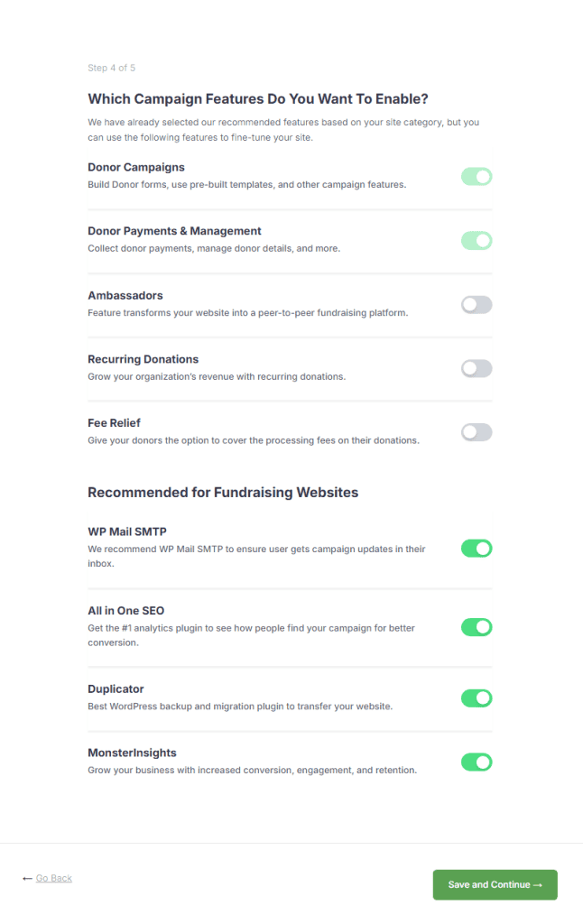Image resolution: width=583 pixels, height=924 pixels.
Task: Disable the WP Mail SMTP toggle
Action: [x=477, y=548]
